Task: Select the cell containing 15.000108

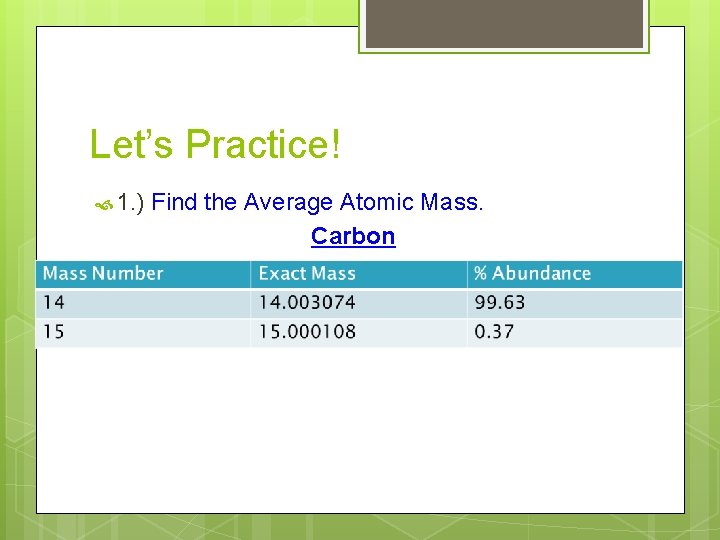Action: [x=359, y=332]
